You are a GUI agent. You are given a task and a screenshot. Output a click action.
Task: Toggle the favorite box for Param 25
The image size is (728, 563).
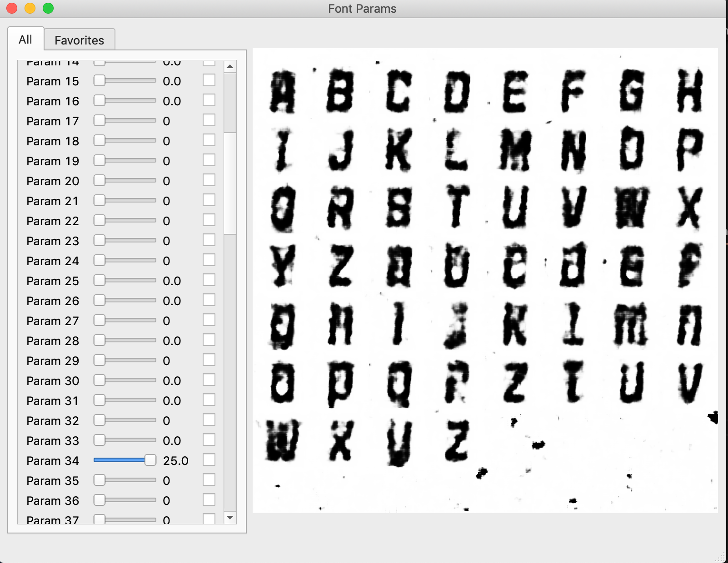click(209, 280)
